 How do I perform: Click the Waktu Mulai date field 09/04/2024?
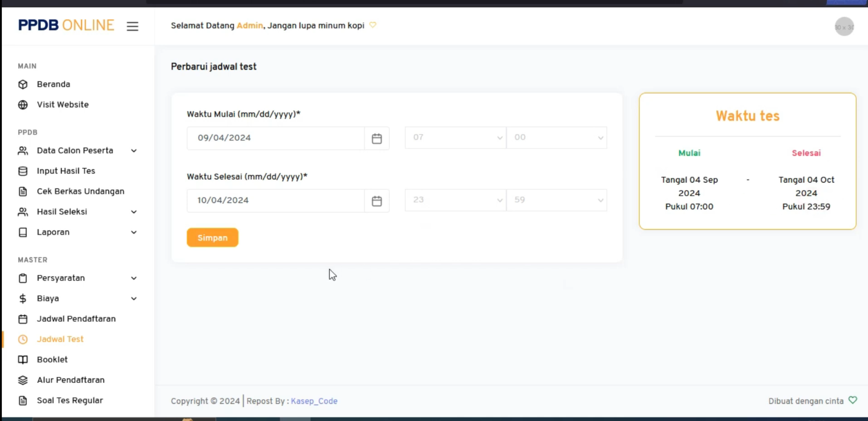(x=276, y=138)
